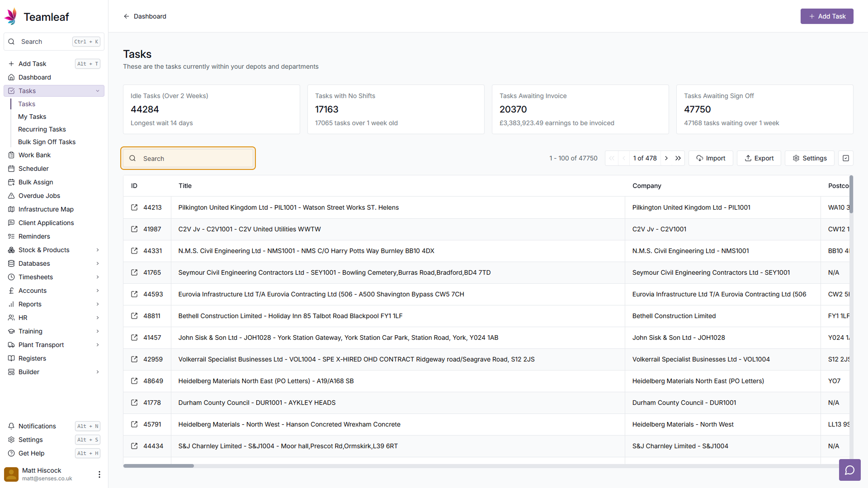Collapse the Tasks sidebar section
868x488 pixels.
(x=98, y=91)
